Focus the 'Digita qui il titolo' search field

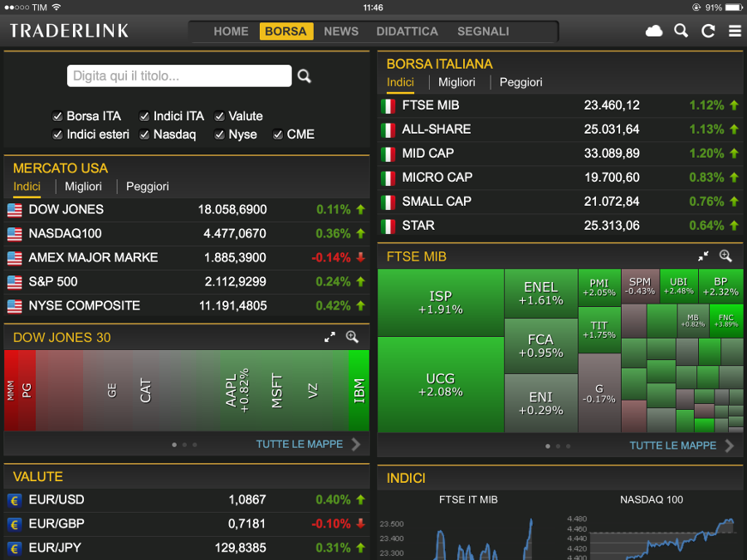tap(179, 76)
